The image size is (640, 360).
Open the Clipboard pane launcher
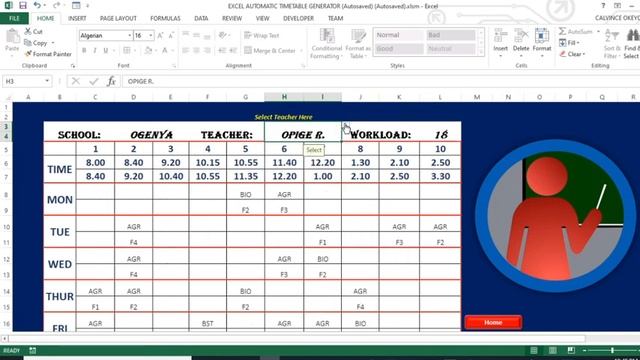tap(73, 66)
